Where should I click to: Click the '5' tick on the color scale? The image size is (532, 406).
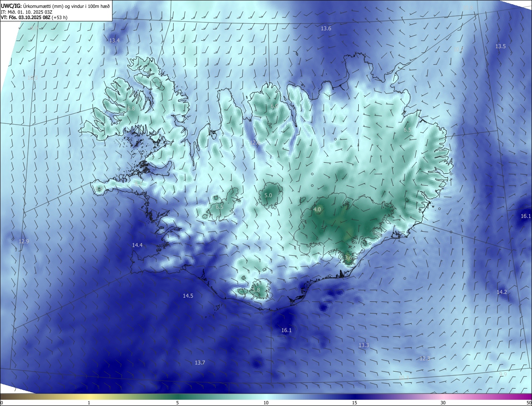coord(177,403)
